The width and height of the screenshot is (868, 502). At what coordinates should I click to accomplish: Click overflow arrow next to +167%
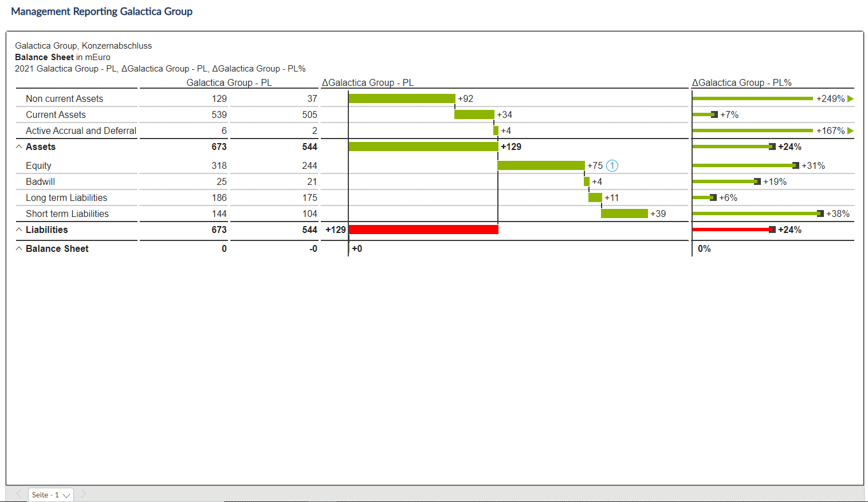pos(850,131)
